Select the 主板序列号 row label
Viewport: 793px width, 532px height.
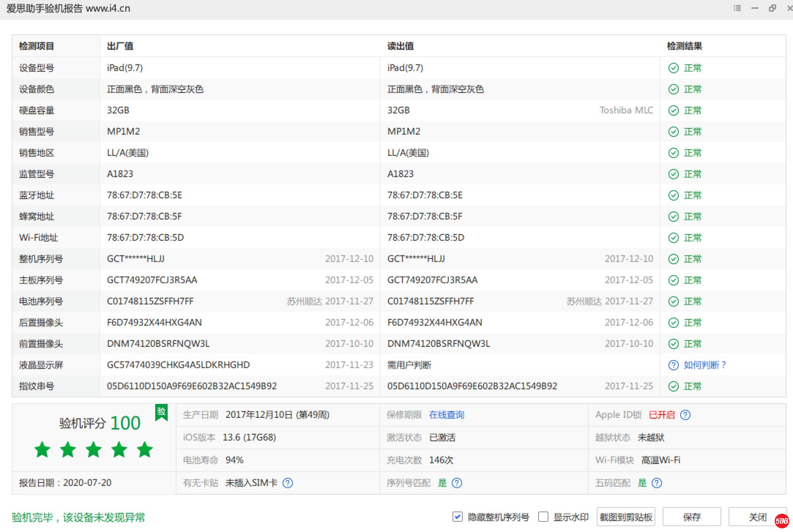(x=41, y=280)
